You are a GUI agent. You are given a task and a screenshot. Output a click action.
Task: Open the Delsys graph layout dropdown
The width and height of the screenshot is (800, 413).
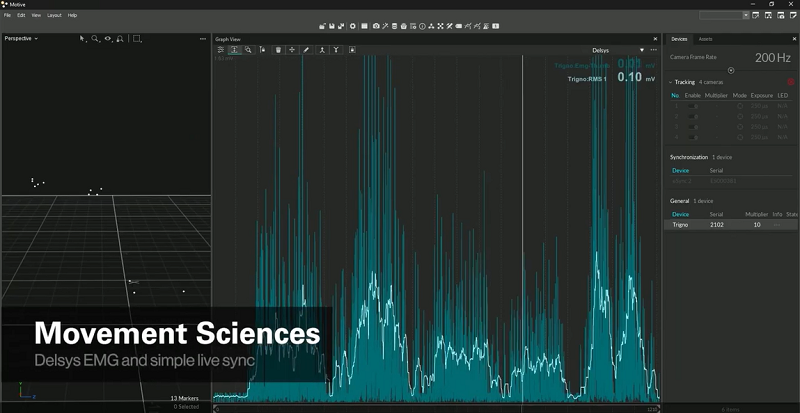pos(641,49)
